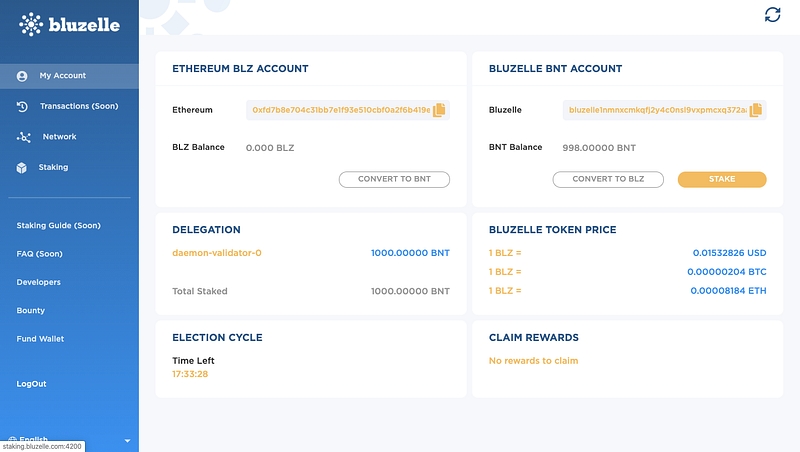Go to the Developers page
This screenshot has width=800, height=452.
(38, 282)
